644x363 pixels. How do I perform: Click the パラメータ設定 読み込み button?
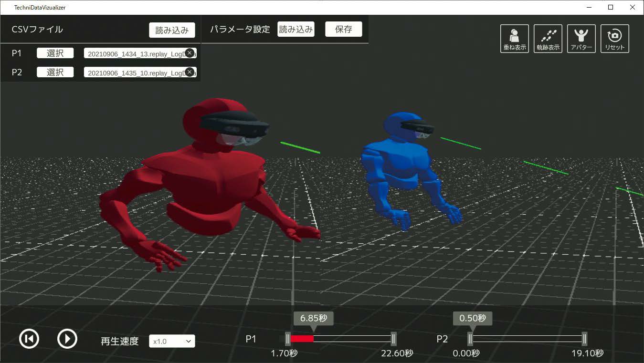point(296,29)
